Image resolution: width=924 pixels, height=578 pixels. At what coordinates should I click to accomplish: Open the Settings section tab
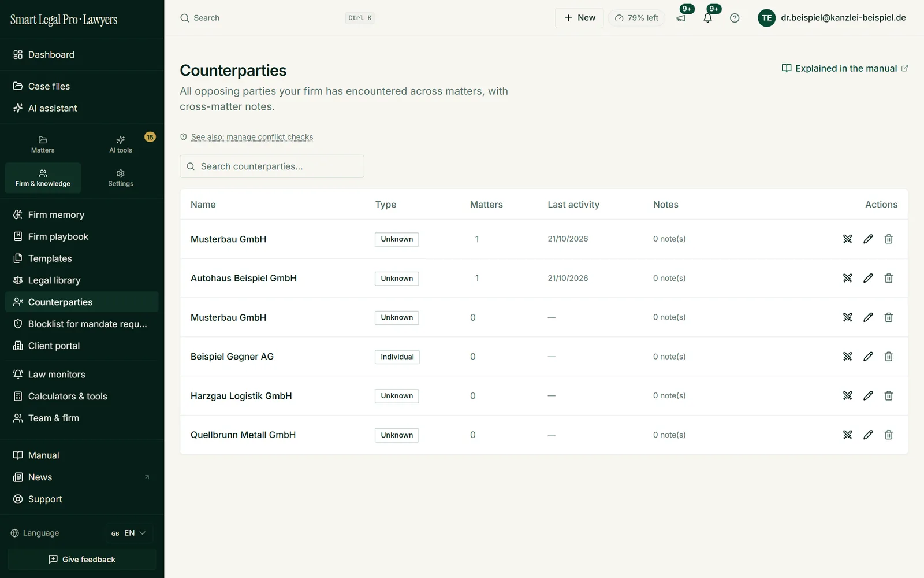pos(121,178)
